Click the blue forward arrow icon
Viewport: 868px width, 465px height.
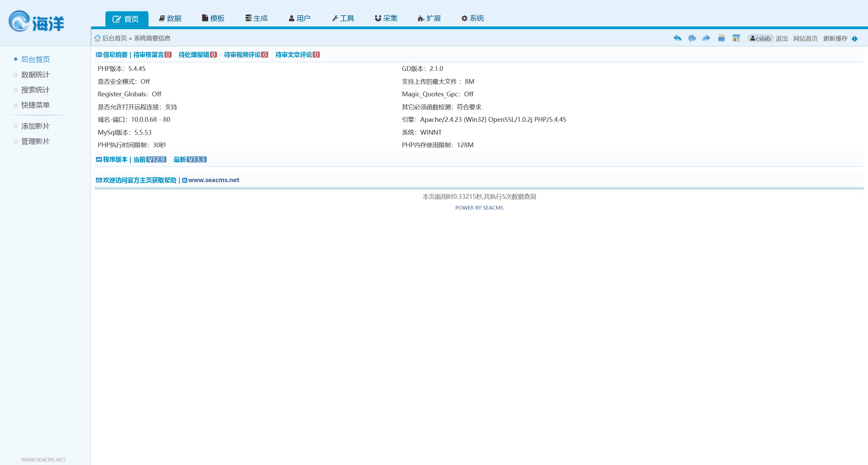point(706,38)
